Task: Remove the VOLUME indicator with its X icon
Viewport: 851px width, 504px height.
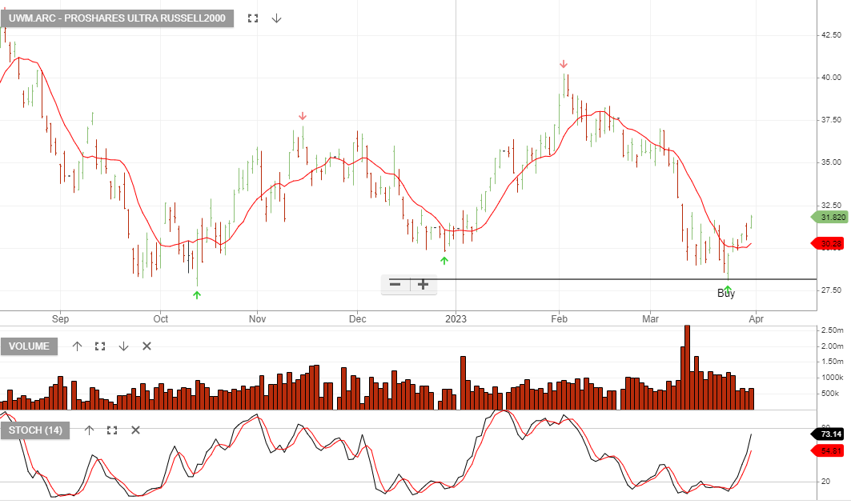Action: point(146,346)
